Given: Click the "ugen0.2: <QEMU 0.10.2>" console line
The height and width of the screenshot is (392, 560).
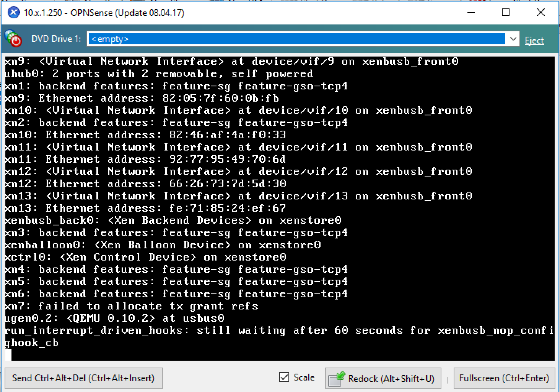Looking at the screenshot, I should [115, 318].
